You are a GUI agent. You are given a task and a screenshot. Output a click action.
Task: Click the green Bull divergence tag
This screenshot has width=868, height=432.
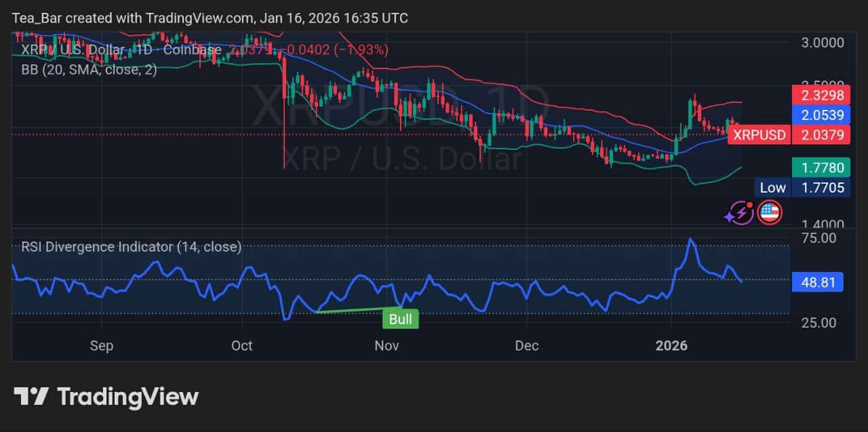(x=401, y=318)
